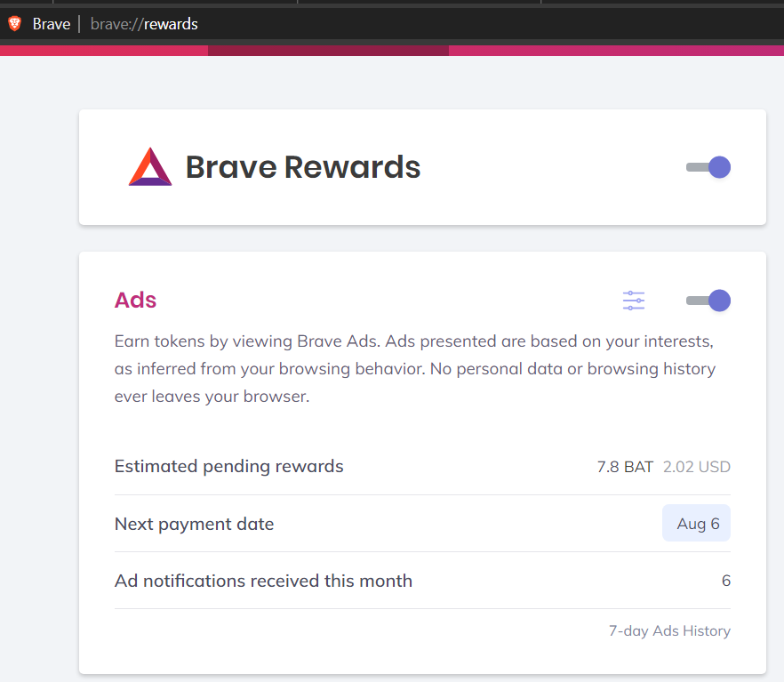Click the 2.02 USD converted value
This screenshot has height=682, width=784.
pos(697,467)
